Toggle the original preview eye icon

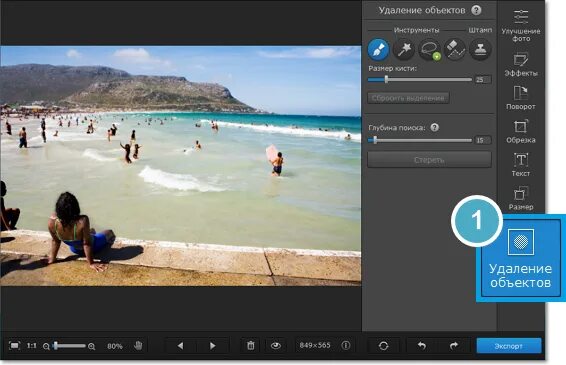pos(276,346)
